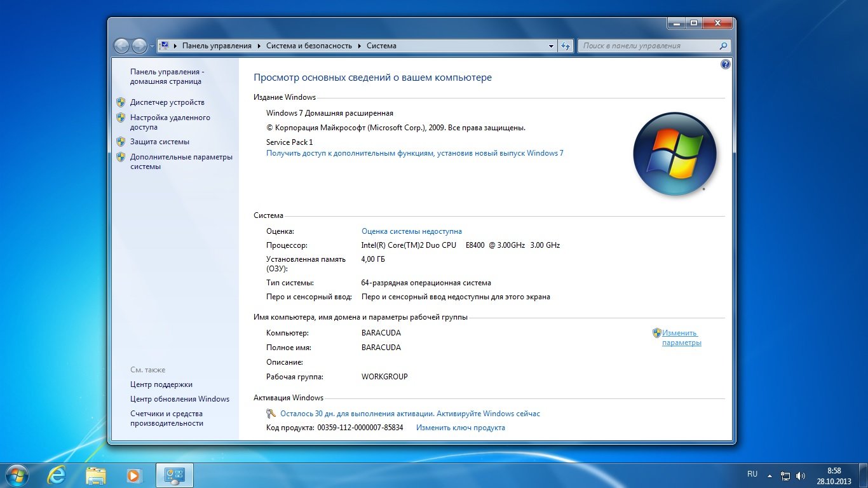This screenshot has height=488, width=868.
Task: Open Центр обновления Windows link
Action: point(180,399)
